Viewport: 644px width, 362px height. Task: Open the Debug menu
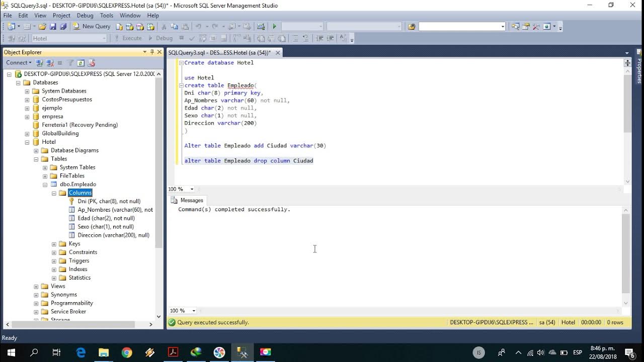[85, 16]
